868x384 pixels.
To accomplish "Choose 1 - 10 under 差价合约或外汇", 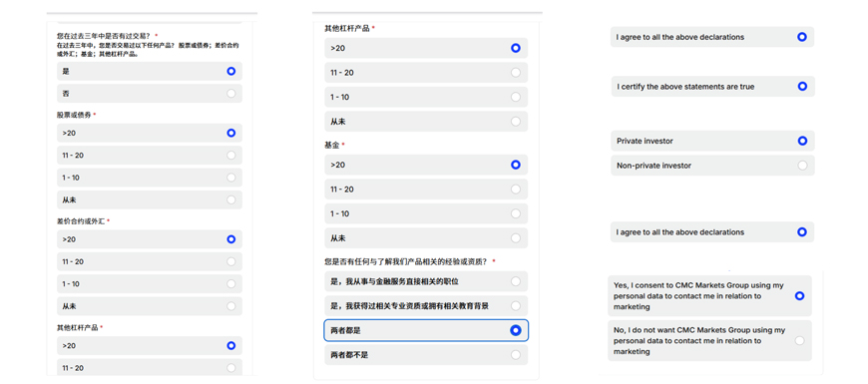I will [x=150, y=284].
